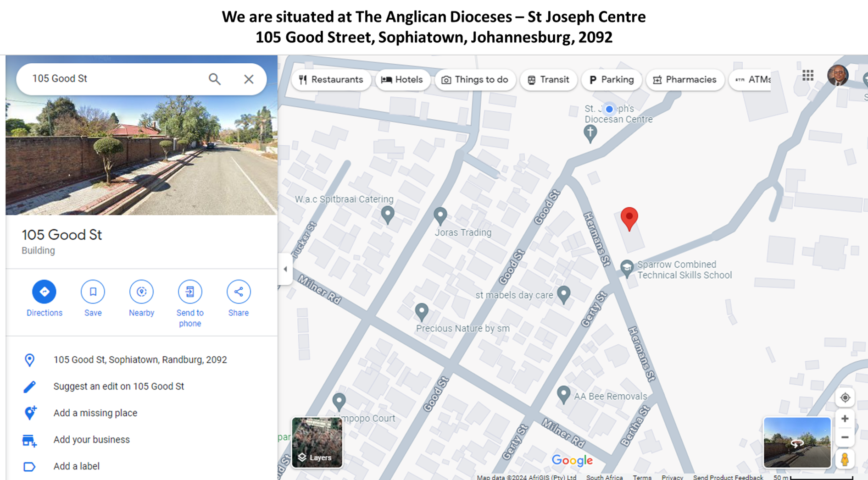
Task: Open the Street View preview thumbnail
Action: 797,442
